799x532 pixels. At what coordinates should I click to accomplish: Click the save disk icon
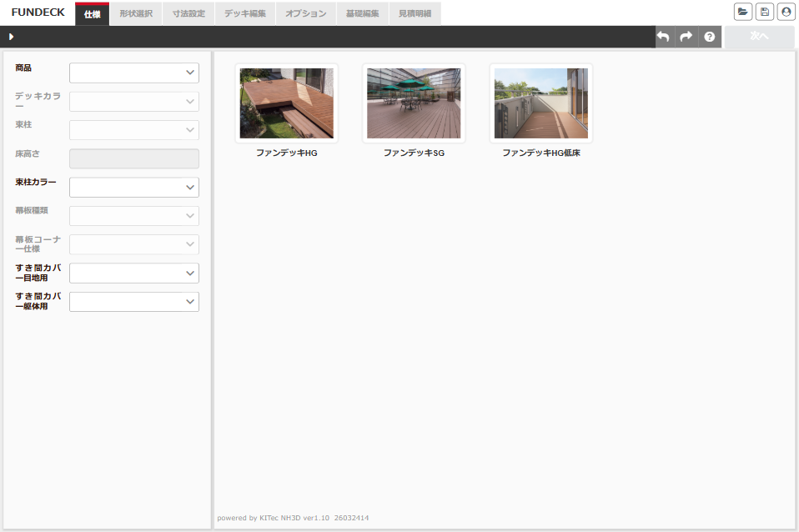(x=764, y=12)
